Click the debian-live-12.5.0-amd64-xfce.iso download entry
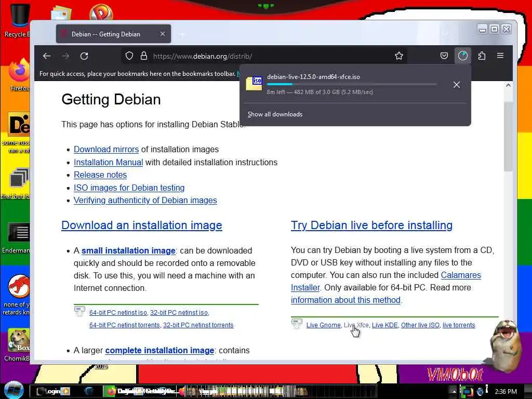Image resolution: width=532 pixels, height=399 pixels. coord(355,84)
